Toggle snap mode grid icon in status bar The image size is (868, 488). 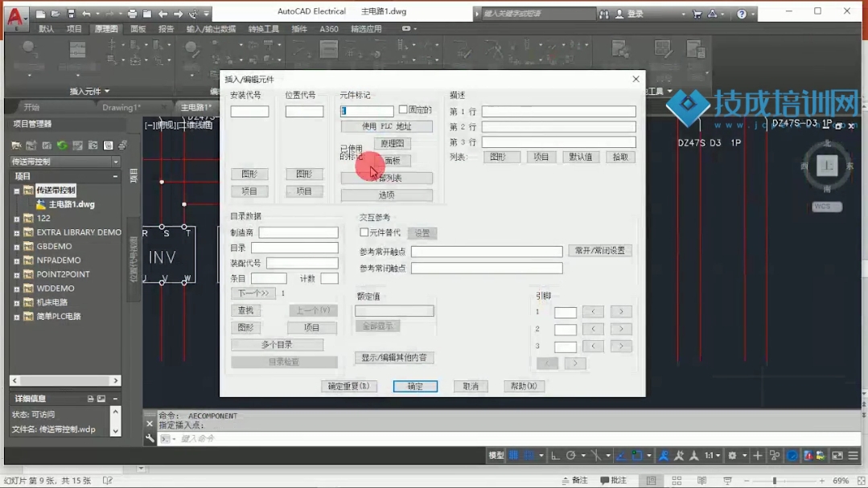click(529, 455)
